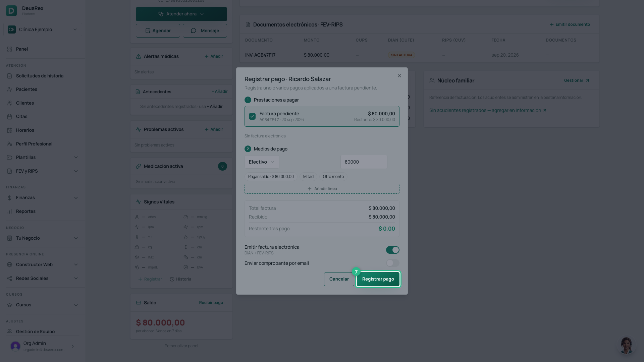The height and width of the screenshot is (362, 644).
Task: Click the Finanzas dollar sign icon
Action: coord(9,198)
